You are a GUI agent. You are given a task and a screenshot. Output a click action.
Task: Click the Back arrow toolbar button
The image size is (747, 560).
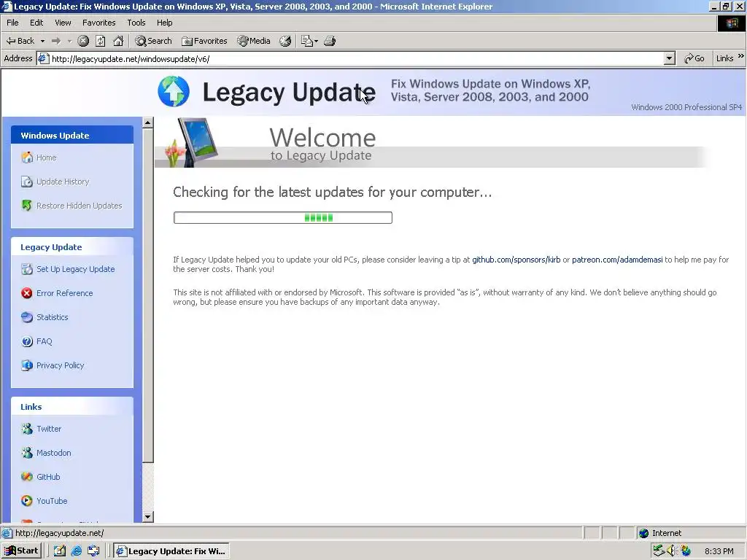coord(20,41)
